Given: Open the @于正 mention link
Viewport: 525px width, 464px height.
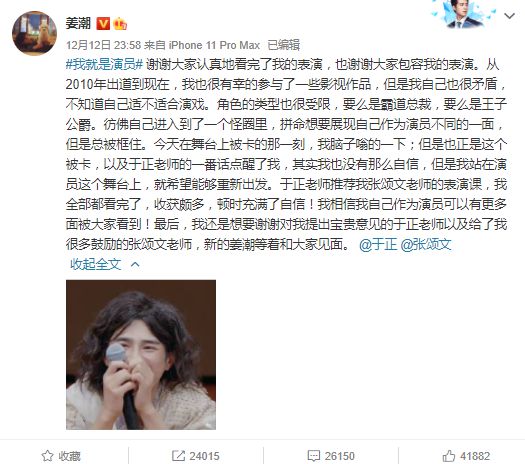Looking at the screenshot, I should [378, 245].
